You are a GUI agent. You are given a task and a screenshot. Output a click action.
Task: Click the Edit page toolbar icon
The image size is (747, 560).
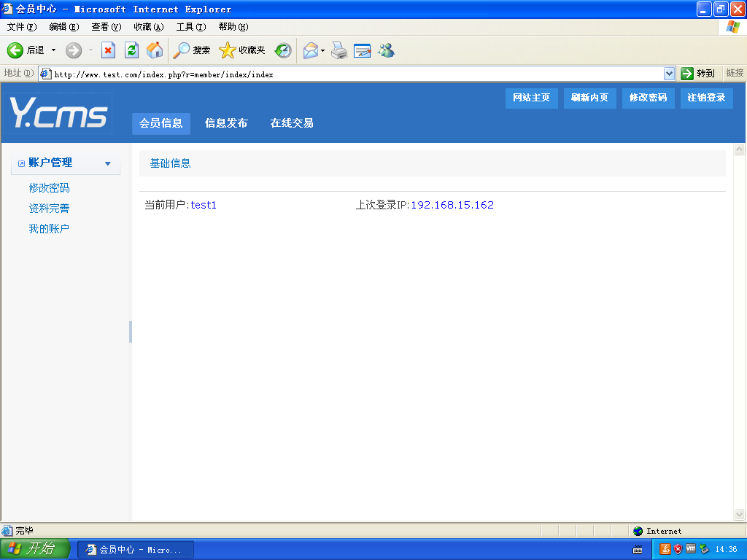362,50
